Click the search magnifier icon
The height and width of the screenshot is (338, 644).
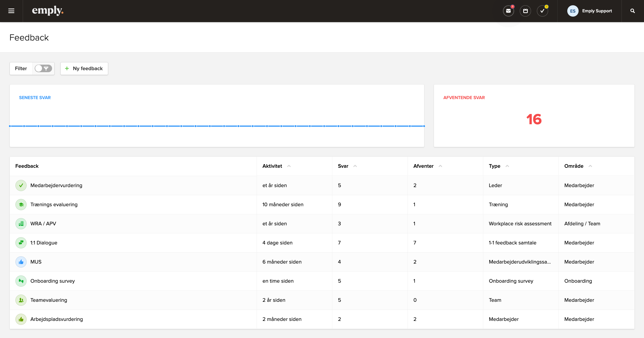(632, 11)
